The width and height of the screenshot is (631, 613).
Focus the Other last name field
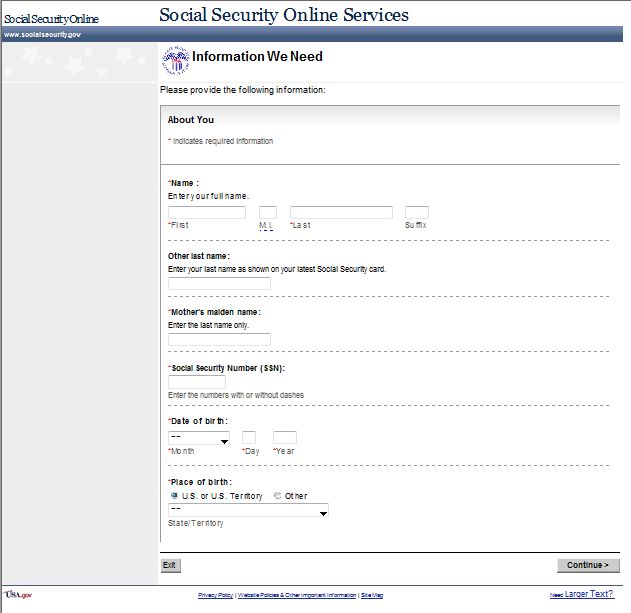point(219,284)
